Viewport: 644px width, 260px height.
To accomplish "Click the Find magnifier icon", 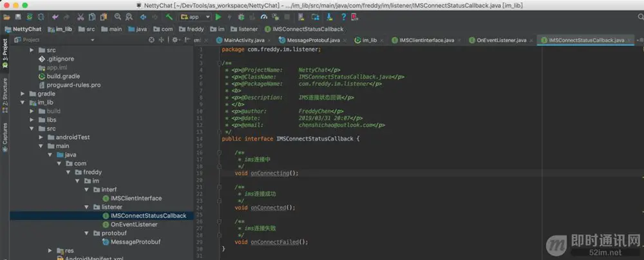I will [118, 17].
